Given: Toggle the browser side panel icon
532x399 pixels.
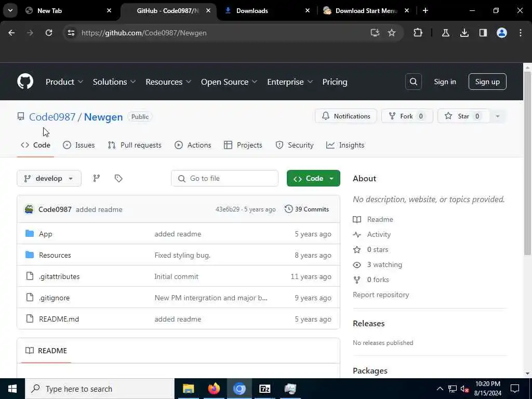Looking at the screenshot, I should click(x=483, y=33).
